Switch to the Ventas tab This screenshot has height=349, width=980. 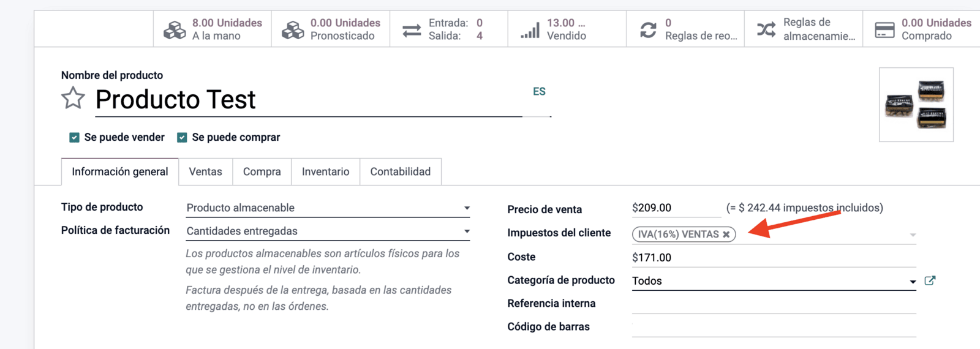(205, 171)
